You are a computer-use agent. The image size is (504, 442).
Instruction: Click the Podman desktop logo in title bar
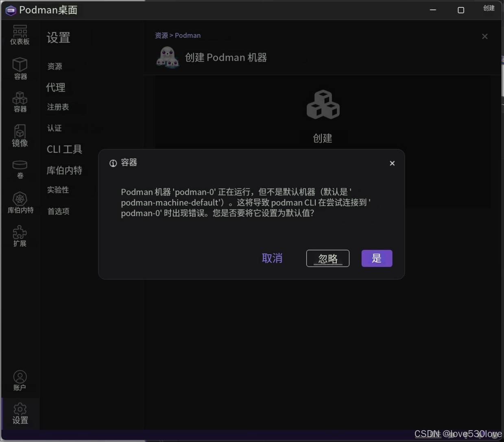pos(11,10)
